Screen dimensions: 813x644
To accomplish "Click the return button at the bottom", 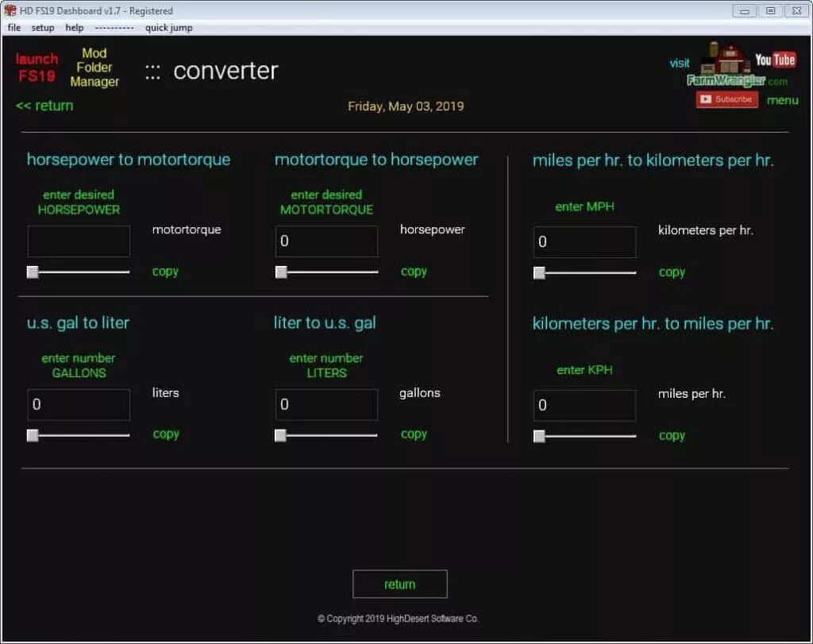I will (399, 584).
